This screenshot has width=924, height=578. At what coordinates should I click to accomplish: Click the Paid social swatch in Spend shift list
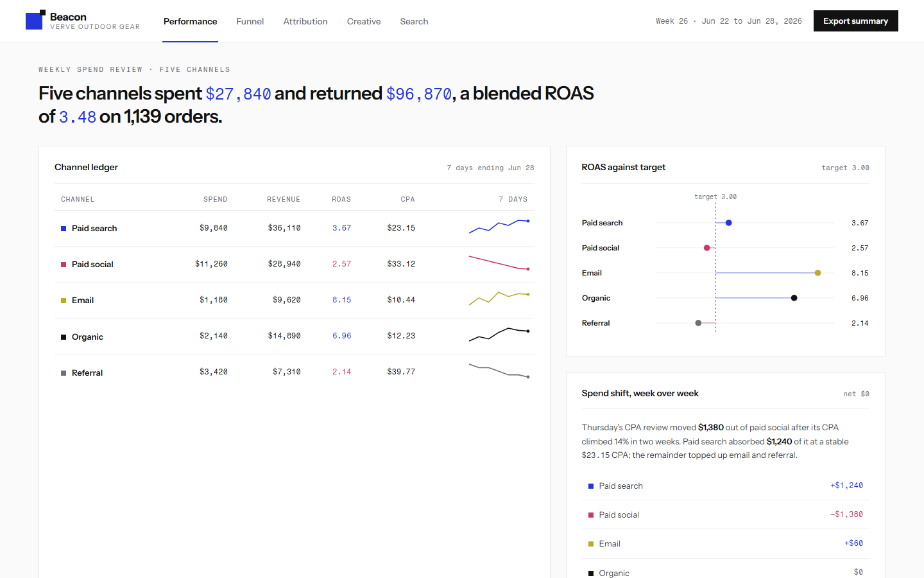point(591,515)
